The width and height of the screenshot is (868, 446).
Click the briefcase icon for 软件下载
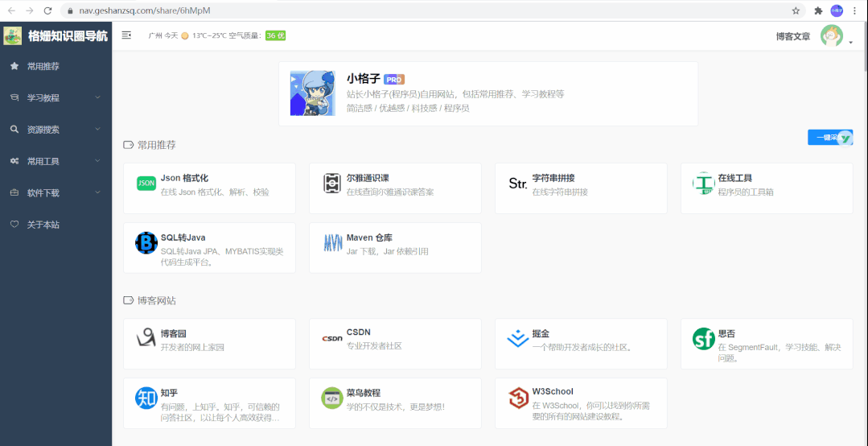pyautogui.click(x=15, y=192)
